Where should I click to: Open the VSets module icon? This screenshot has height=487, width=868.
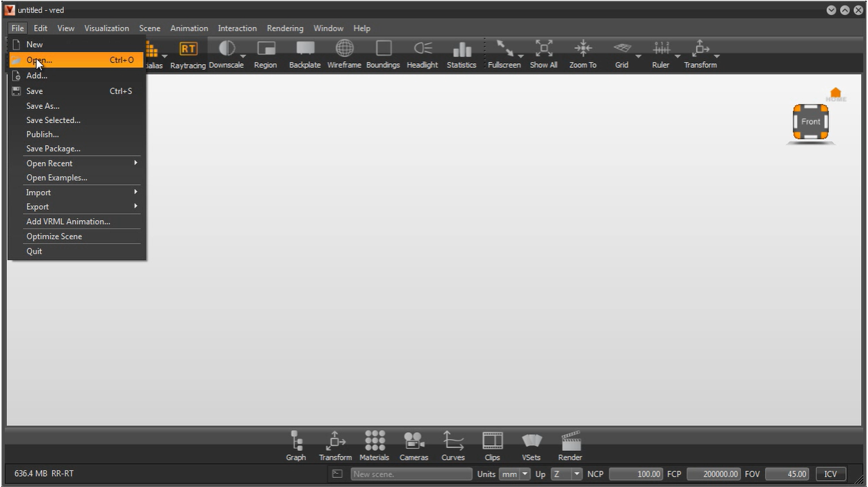click(x=532, y=441)
